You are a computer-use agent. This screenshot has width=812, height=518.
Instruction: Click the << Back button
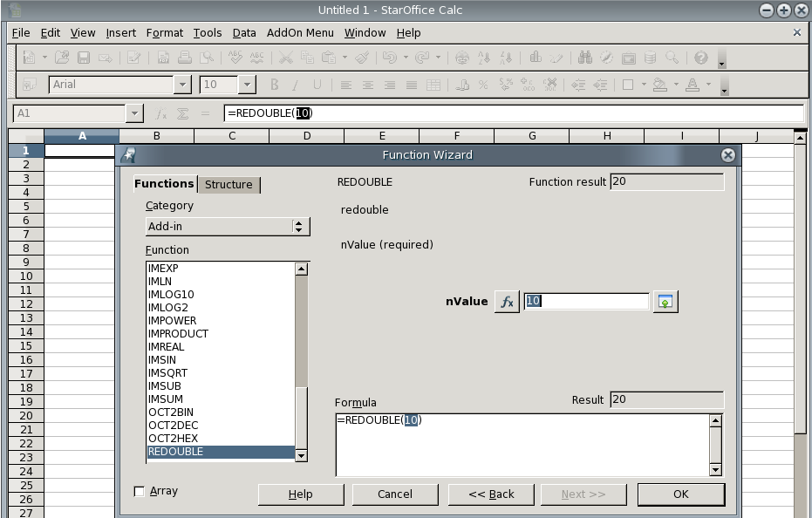(x=491, y=494)
